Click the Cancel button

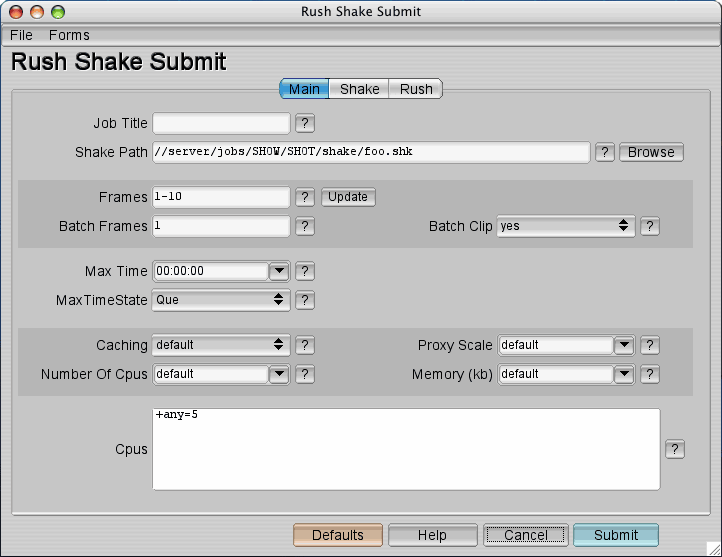click(x=526, y=535)
